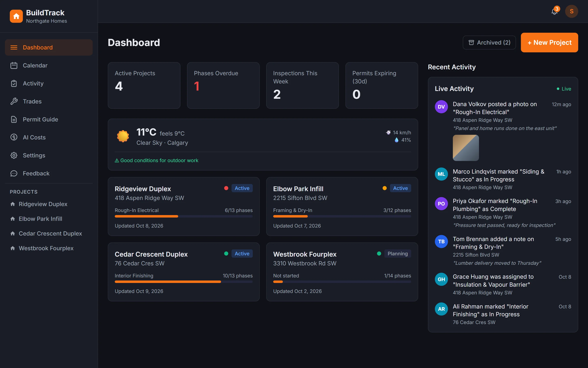Click the Westbrook Fourplex progress bar
Image resolution: width=588 pixels, height=368 pixels.
(342, 282)
